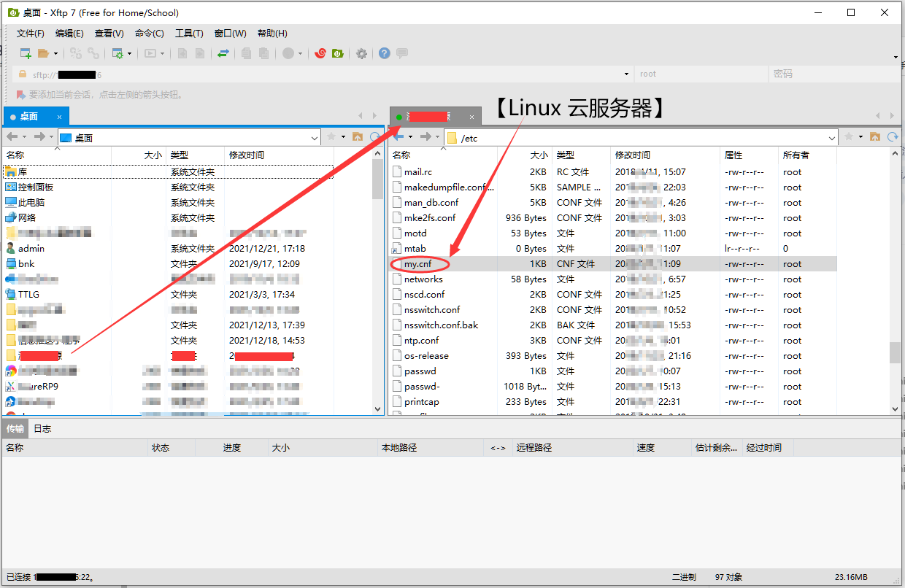The height and width of the screenshot is (588, 905).
Task: Close the local 桌面 tab
Action: (60, 117)
